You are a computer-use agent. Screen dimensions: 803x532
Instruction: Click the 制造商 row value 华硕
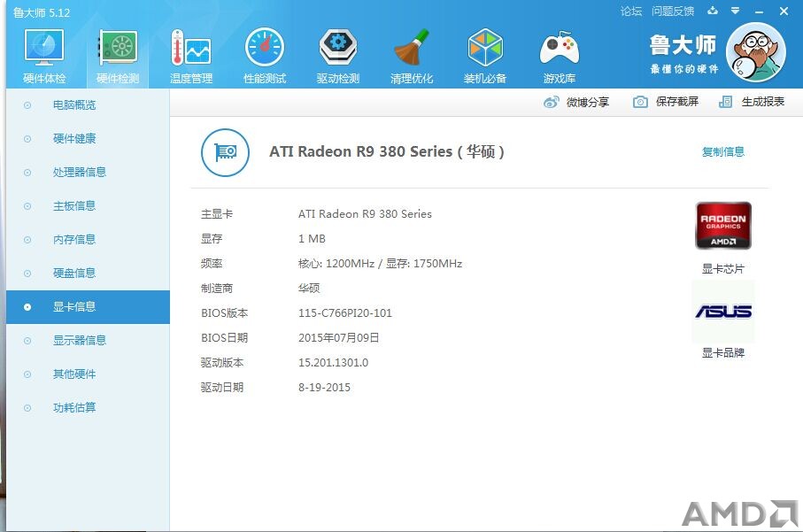(x=309, y=289)
